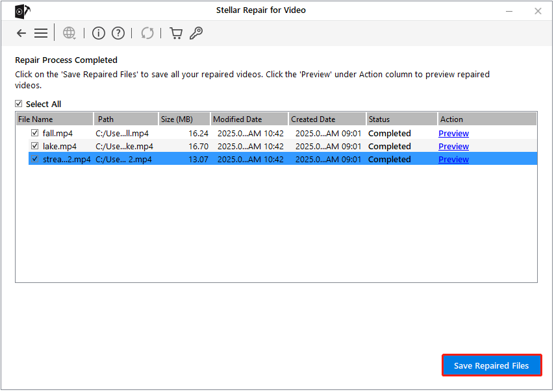The width and height of the screenshot is (554, 392).
Task: Uncheck the fall.mp4 checkbox
Action: click(34, 133)
